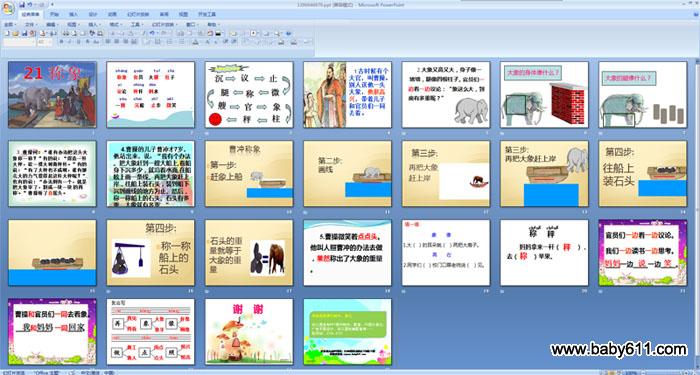Click Undo in the quick access toolbar
Image resolution: width=700 pixels, height=375 pixels.
click(x=30, y=5)
